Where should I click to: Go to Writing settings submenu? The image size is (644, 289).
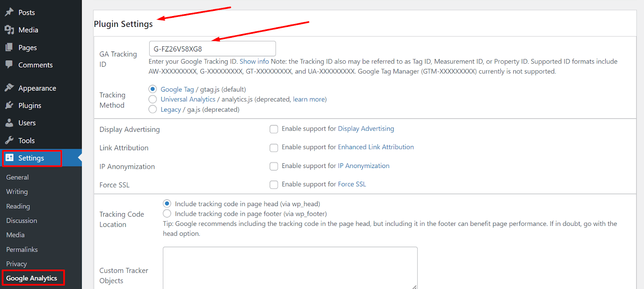click(x=17, y=192)
